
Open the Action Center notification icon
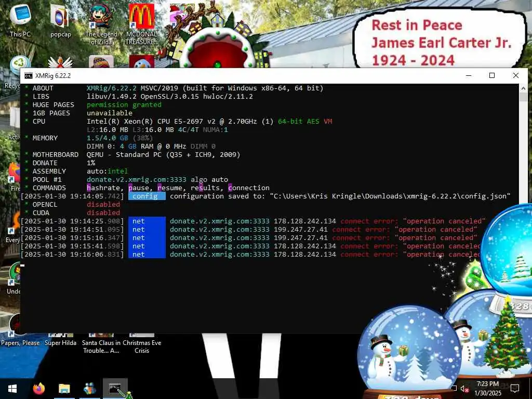(x=515, y=389)
